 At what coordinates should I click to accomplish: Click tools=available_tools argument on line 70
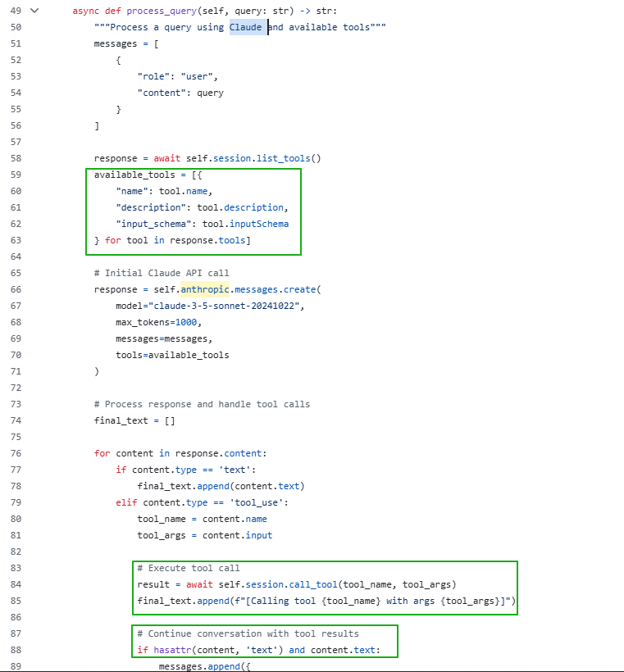tap(172, 356)
